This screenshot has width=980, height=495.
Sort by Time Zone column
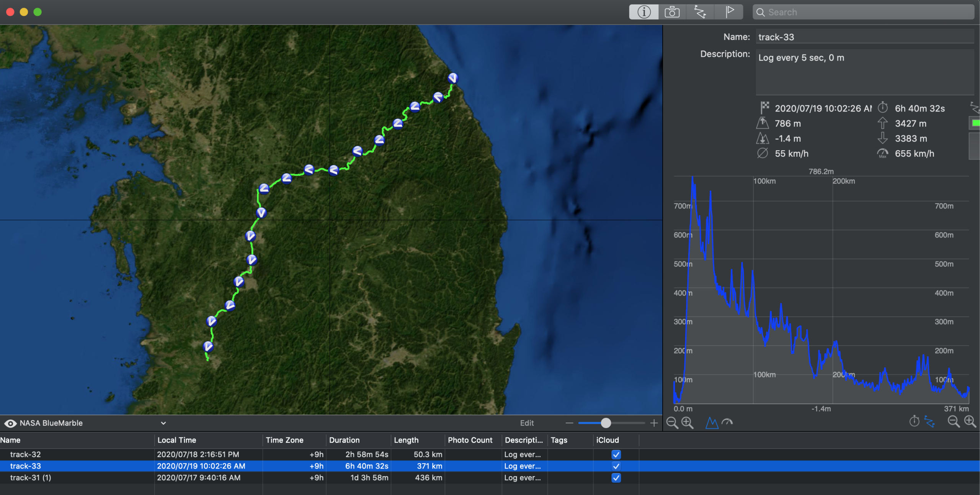[x=294, y=440]
